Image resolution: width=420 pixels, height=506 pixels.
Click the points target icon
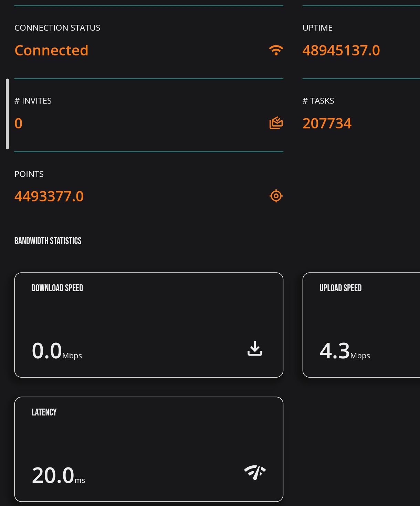[276, 196]
